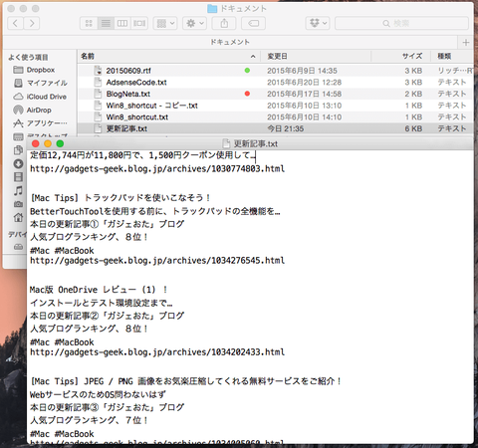Click the Share toolbar button
Image resolution: width=478 pixels, height=448 pixels.
pos(224,23)
